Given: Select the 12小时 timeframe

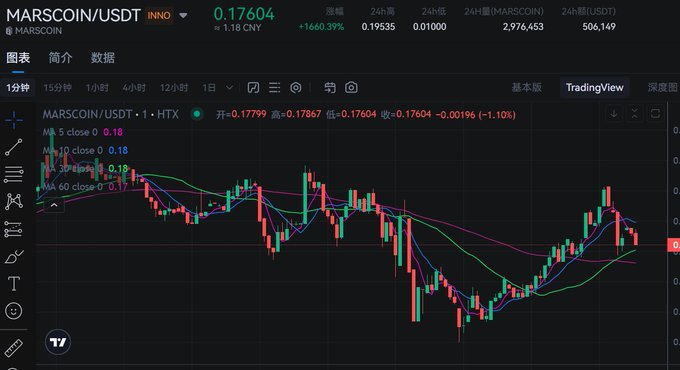Looking at the screenshot, I should pyautogui.click(x=174, y=88).
